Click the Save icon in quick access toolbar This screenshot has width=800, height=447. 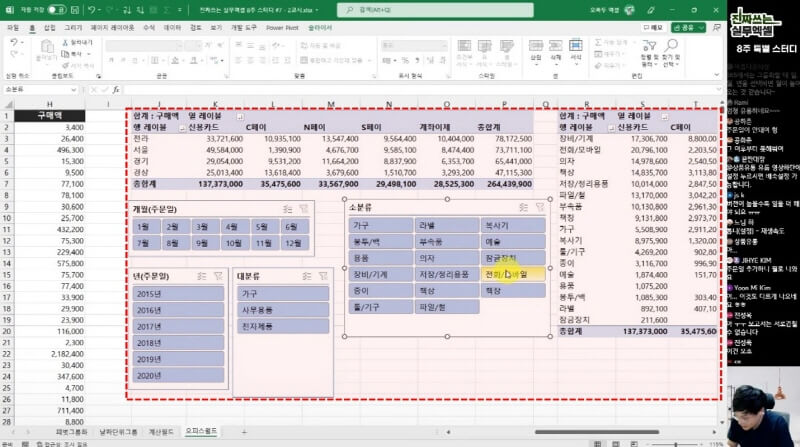pyautogui.click(x=75, y=10)
